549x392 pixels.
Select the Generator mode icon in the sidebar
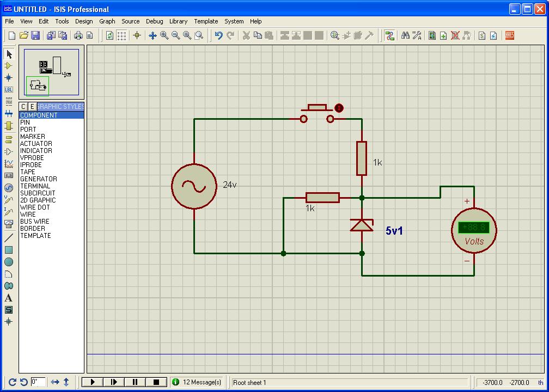[x=9, y=188]
